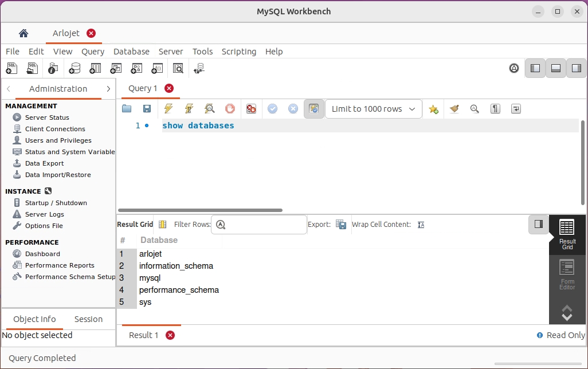Open Users and Privileges
Screen dimensions: 588x369
(x=58, y=140)
